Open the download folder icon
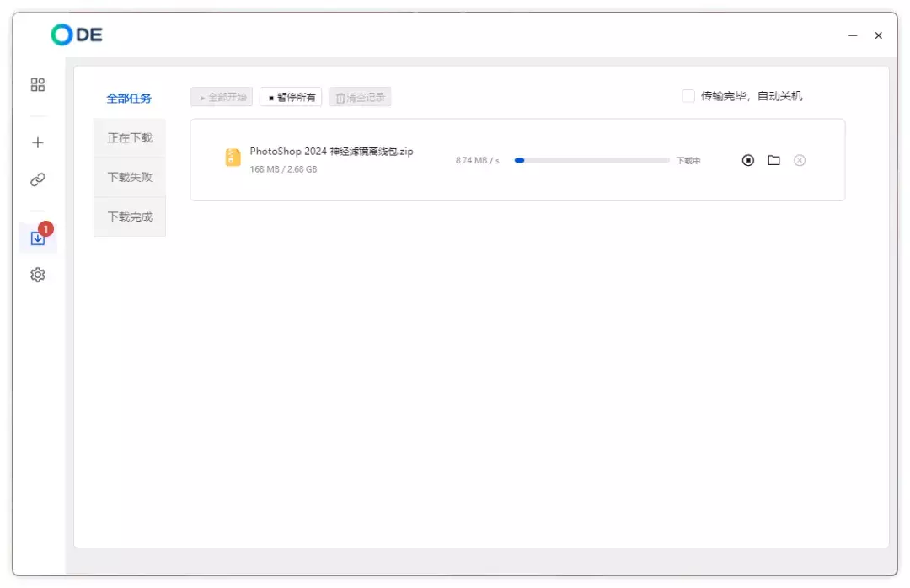 point(773,160)
